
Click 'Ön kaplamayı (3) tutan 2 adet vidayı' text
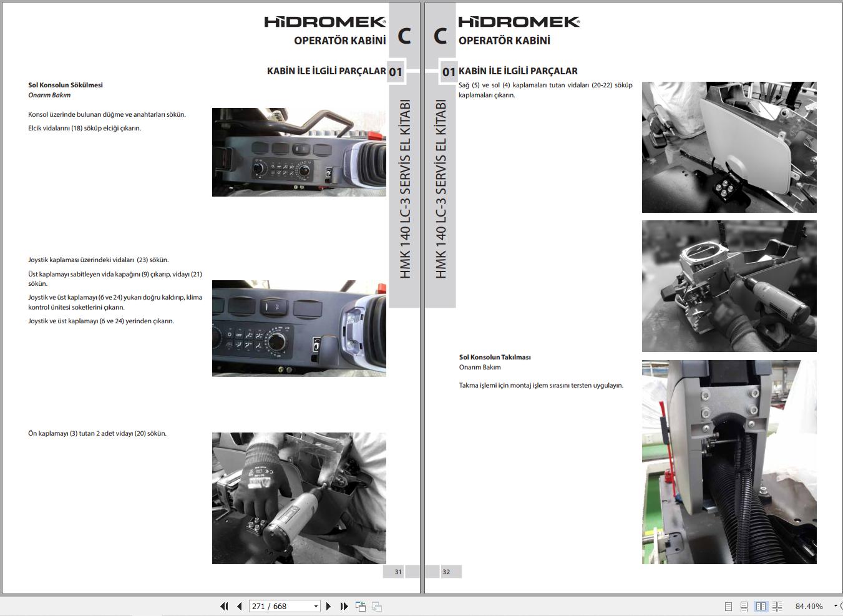click(80, 433)
